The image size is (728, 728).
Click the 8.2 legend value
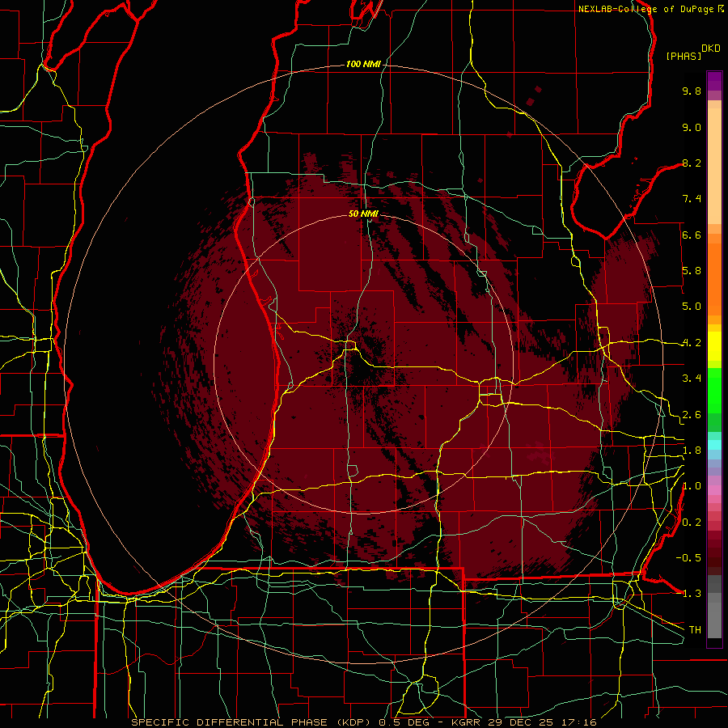[692, 163]
